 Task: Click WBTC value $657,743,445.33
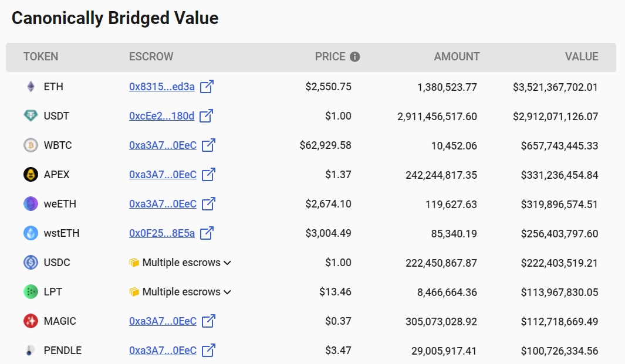pos(560,146)
